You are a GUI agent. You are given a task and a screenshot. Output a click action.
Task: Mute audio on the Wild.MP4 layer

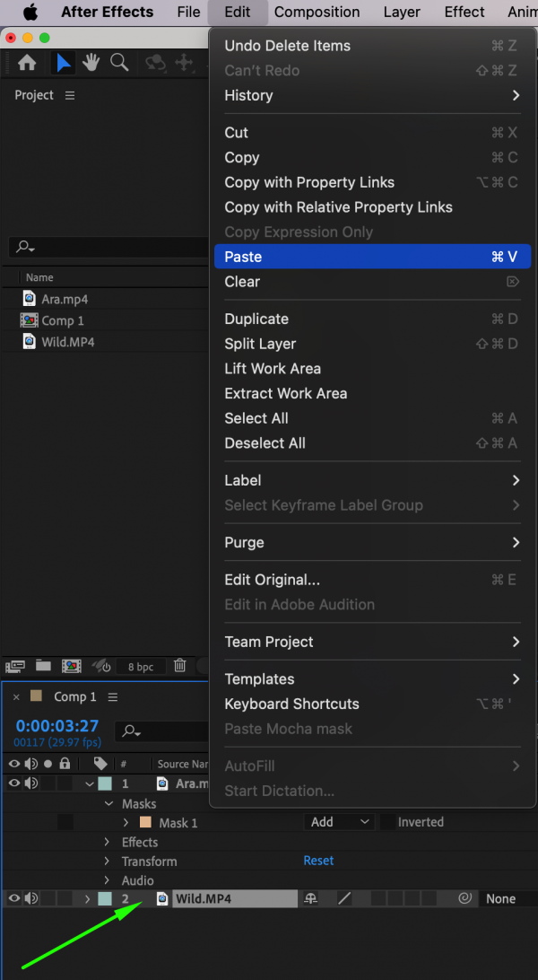pyautogui.click(x=31, y=897)
